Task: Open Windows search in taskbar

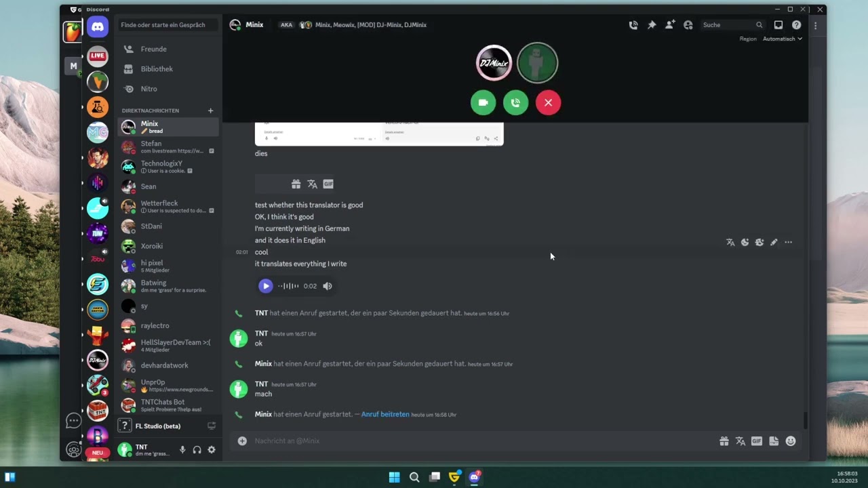Action: point(414,477)
